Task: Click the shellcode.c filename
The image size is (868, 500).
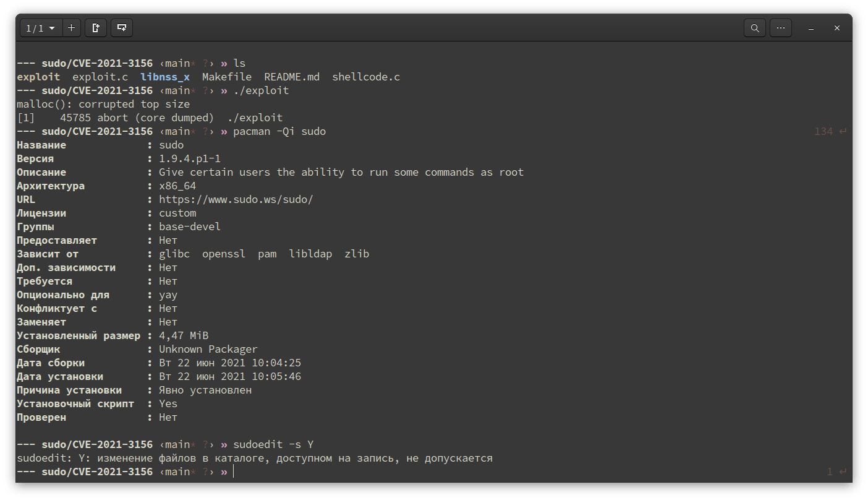Action: pos(366,77)
